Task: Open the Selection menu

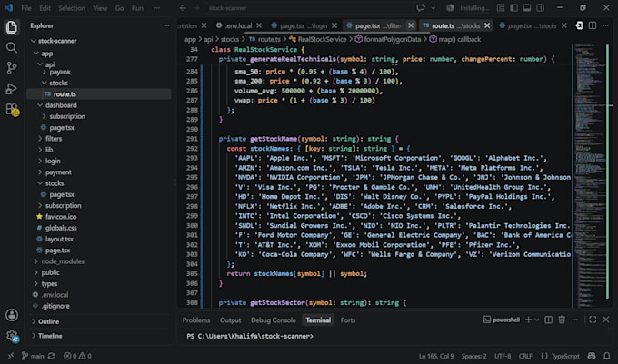Action: [72, 8]
